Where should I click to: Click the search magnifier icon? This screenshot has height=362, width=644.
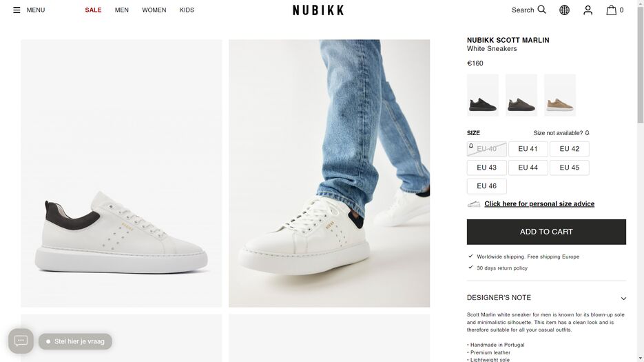542,10
